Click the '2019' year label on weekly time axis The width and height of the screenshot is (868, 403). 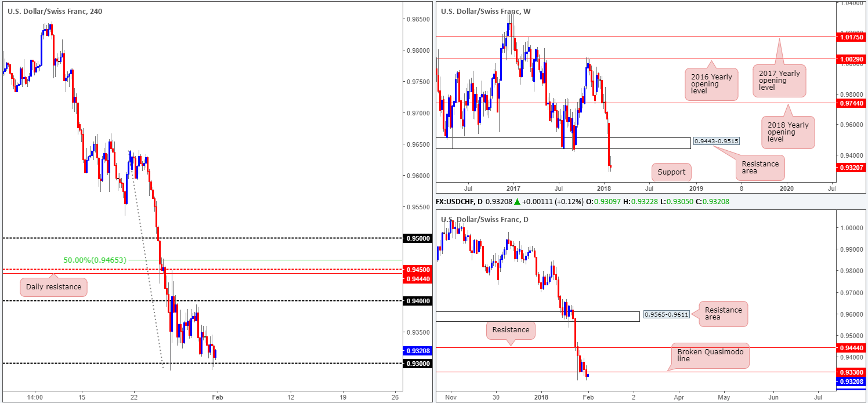click(x=696, y=188)
